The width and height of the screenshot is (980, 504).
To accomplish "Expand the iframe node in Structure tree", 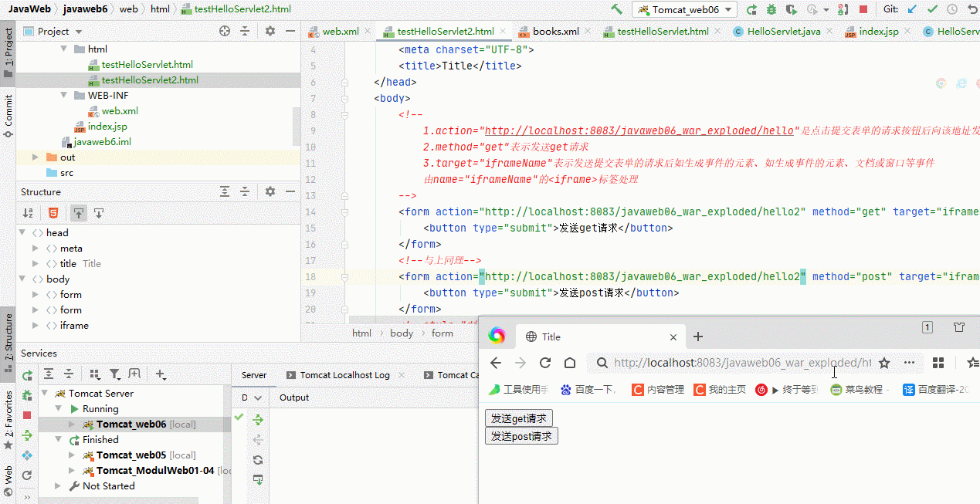I will click(x=35, y=325).
